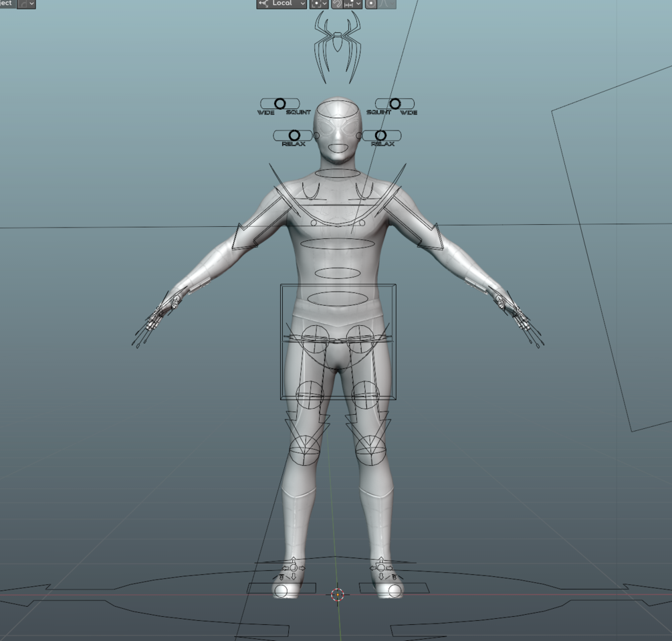
Task: Select the right-side knee sphere control
Action: [x=370, y=450]
